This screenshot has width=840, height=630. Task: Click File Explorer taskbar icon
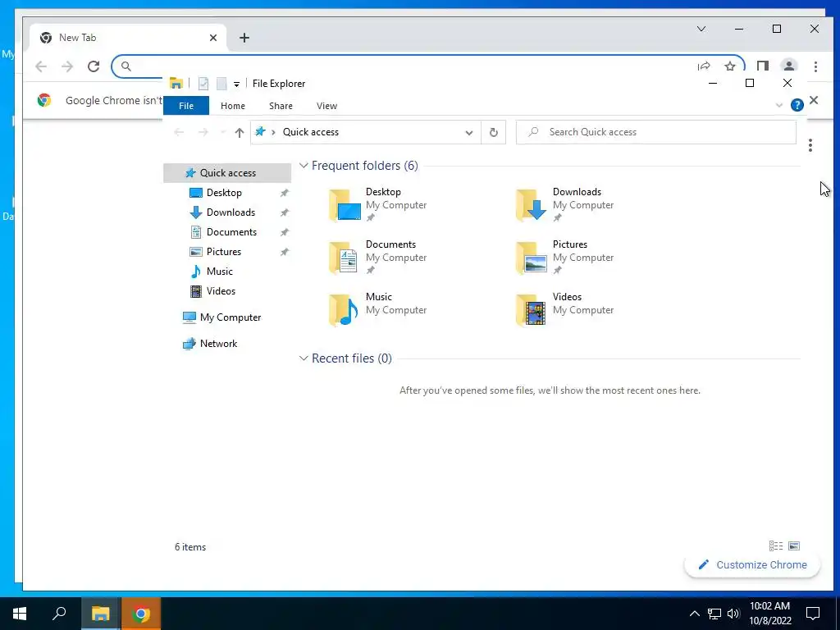point(100,614)
